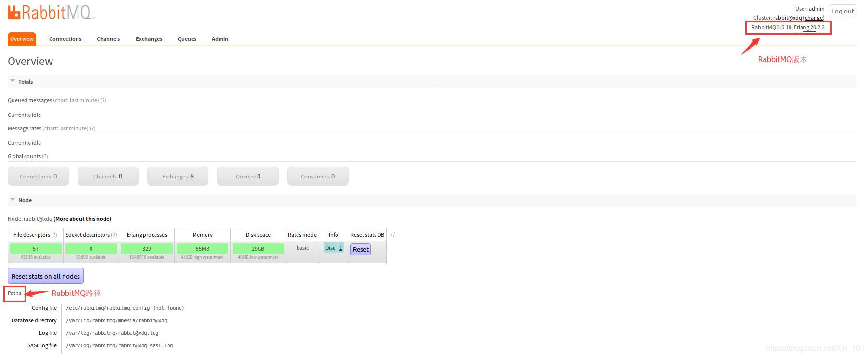The width and height of the screenshot is (868, 357).
Task: Click the File descriptors 57 usage bar
Action: coord(36,249)
